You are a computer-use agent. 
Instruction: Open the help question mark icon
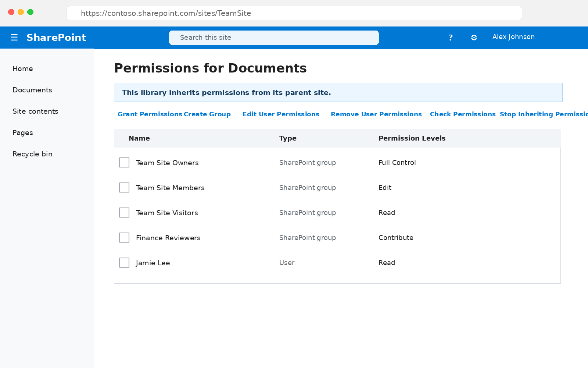pos(451,38)
